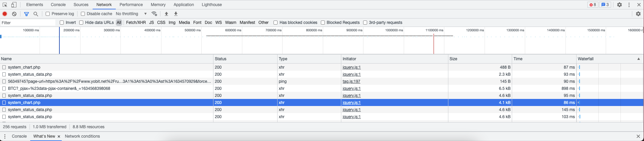
Task: Open the No throttling dropdown
Action: click(131, 14)
